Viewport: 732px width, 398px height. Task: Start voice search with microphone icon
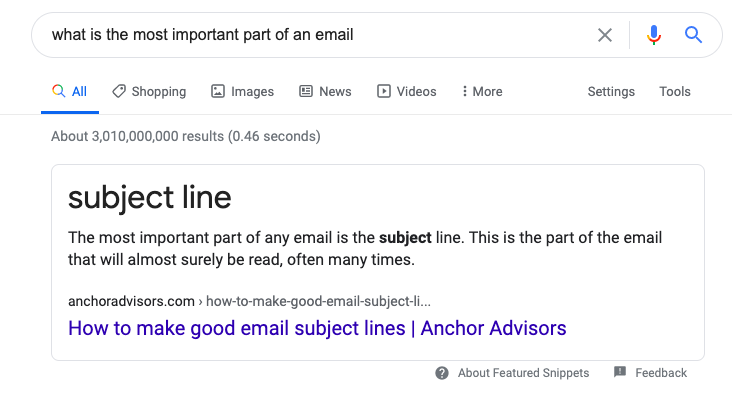(x=654, y=35)
